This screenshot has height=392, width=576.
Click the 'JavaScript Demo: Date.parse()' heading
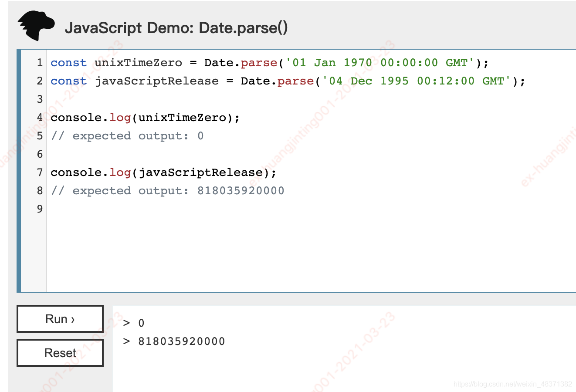176,28
